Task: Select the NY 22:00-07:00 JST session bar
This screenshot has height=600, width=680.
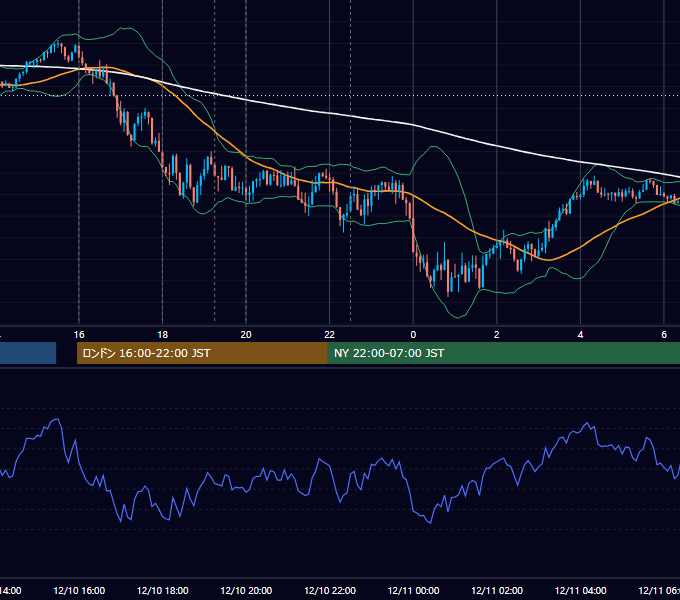Action: click(x=503, y=353)
